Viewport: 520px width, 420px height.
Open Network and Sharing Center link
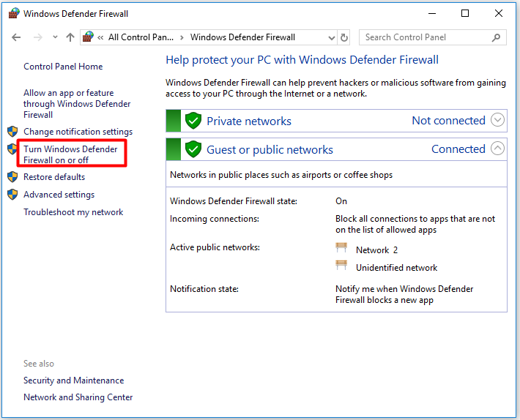pos(78,397)
